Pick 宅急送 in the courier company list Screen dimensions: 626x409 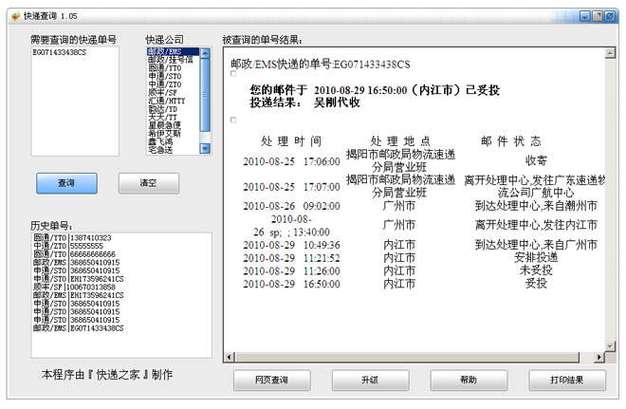tap(160, 150)
